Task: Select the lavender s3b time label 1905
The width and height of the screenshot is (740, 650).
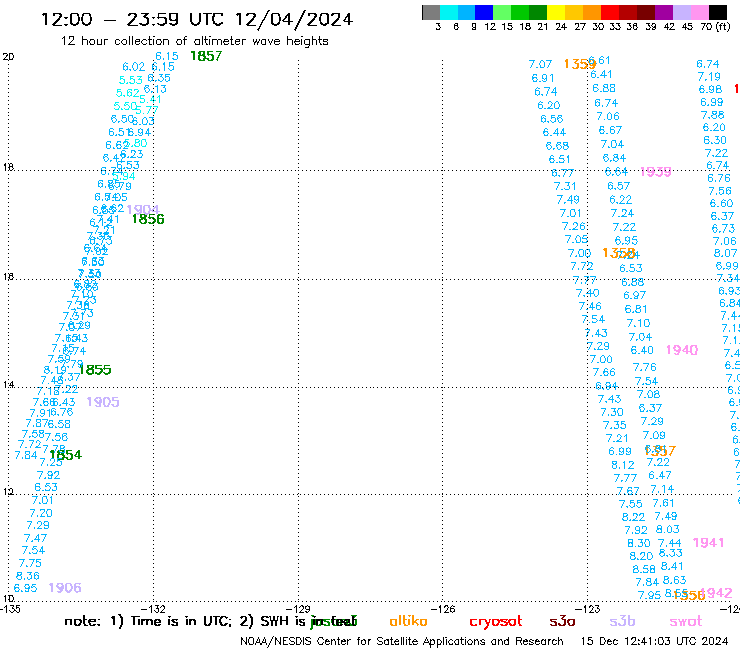Action: (103, 402)
